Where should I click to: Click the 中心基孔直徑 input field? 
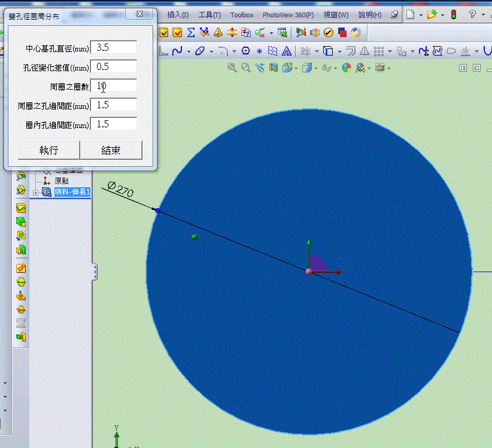(114, 47)
